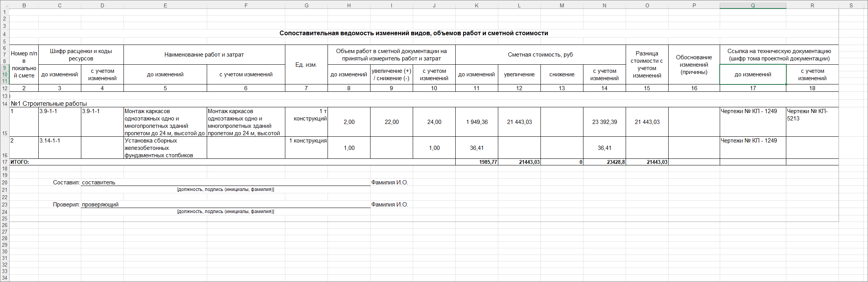Select row header 17
This screenshot has width=868, height=282.
[x=5, y=162]
